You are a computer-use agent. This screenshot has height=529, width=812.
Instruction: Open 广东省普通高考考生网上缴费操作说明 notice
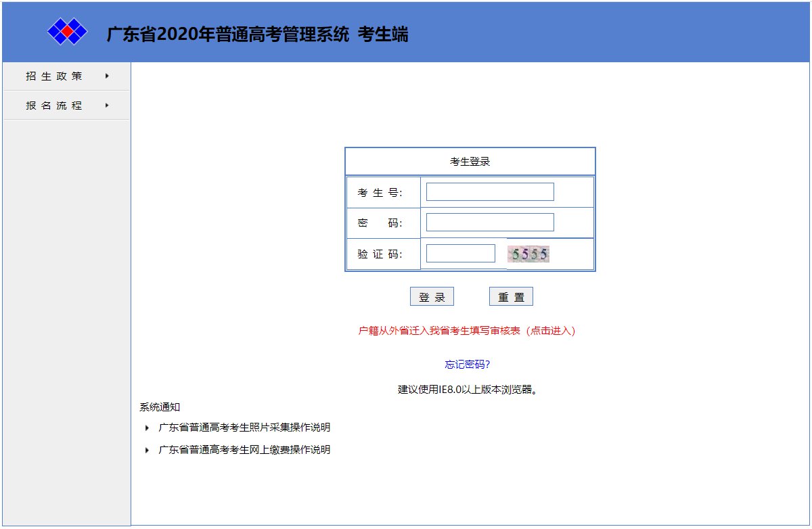pos(244,450)
